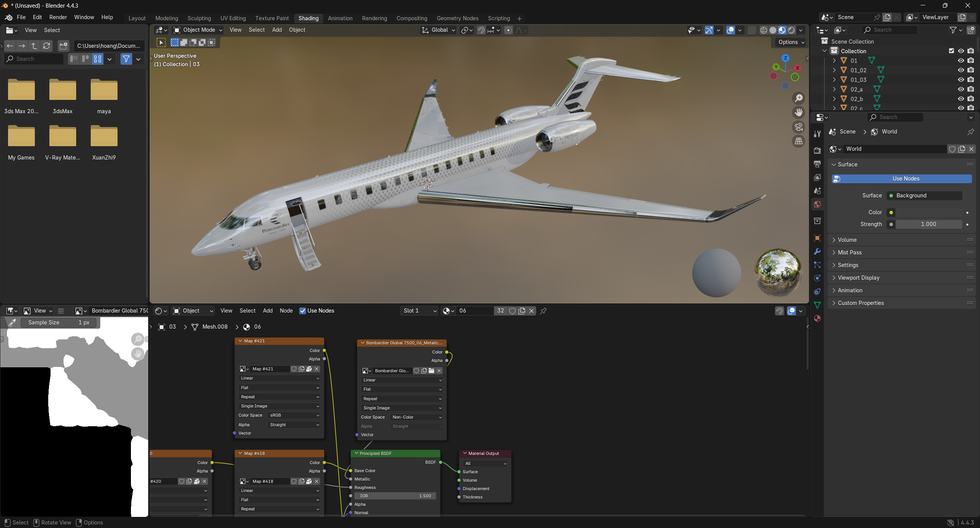Switch to the Modeling workspace tab

pos(167,18)
